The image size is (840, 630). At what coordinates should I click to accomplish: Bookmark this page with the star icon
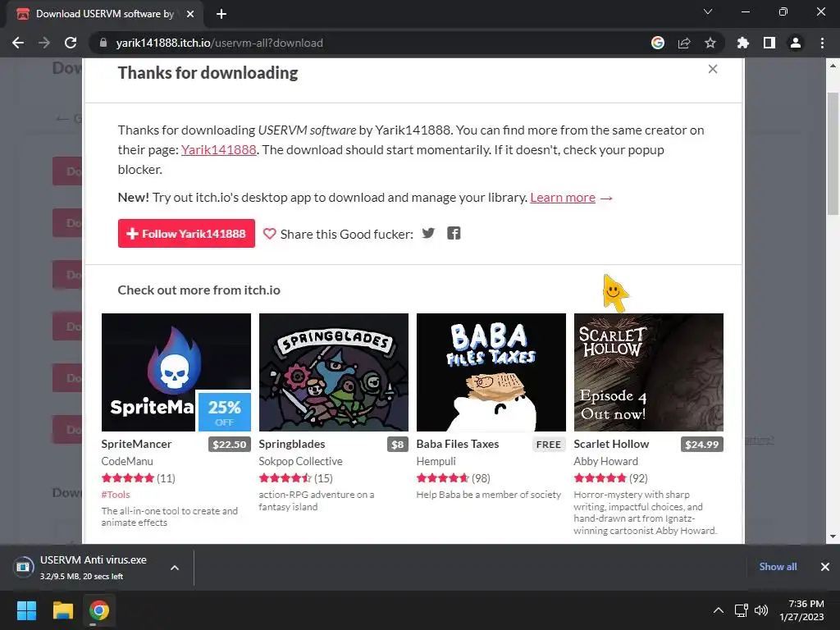[710, 43]
